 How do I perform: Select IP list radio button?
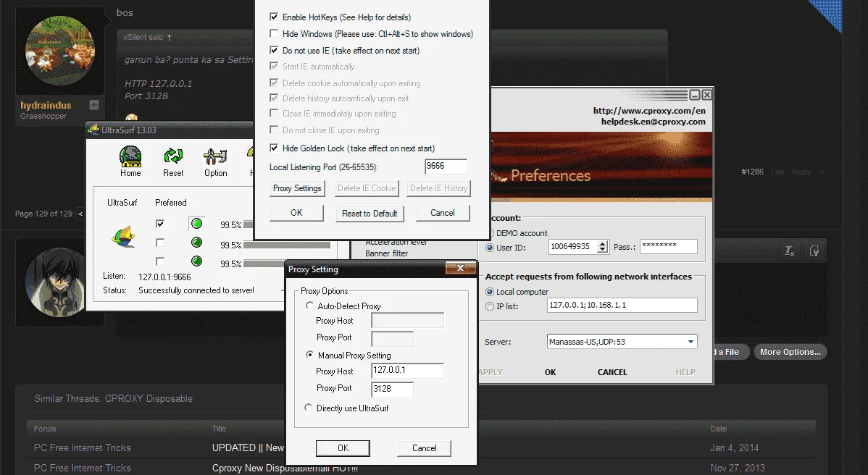point(489,306)
